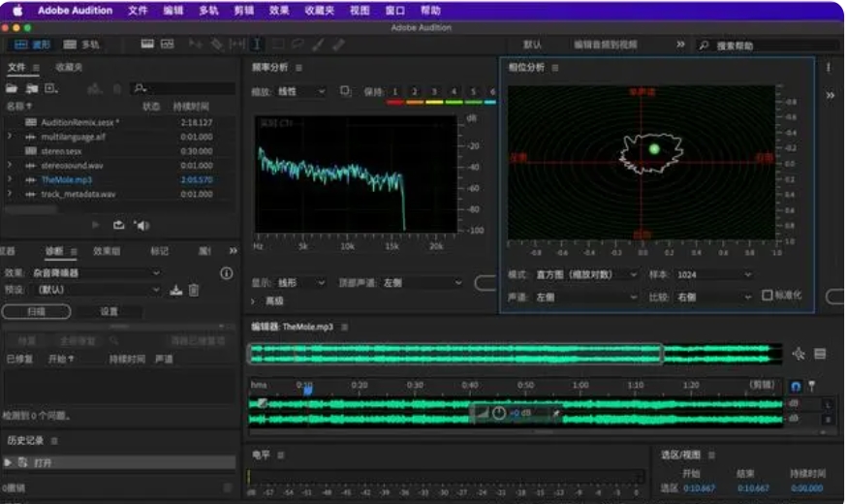This screenshot has height=504, width=847.
Task: Open the 顶部声道 左侧 dropdown
Action: tap(423, 282)
